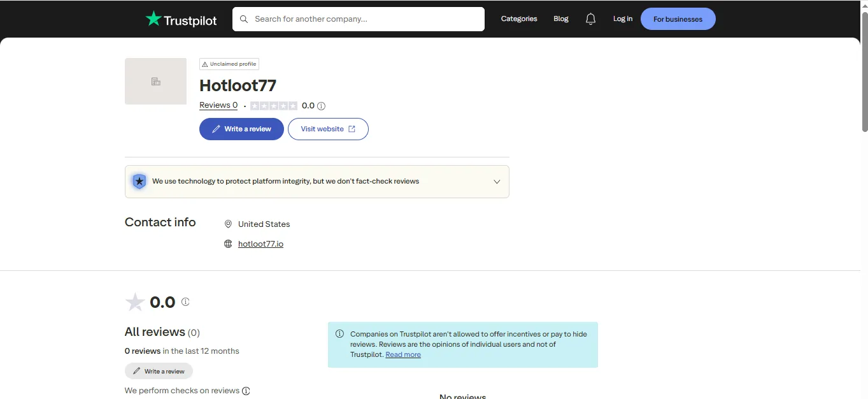Screen dimensions: 868x399
Task: Open the notifications bell
Action: click(x=590, y=19)
